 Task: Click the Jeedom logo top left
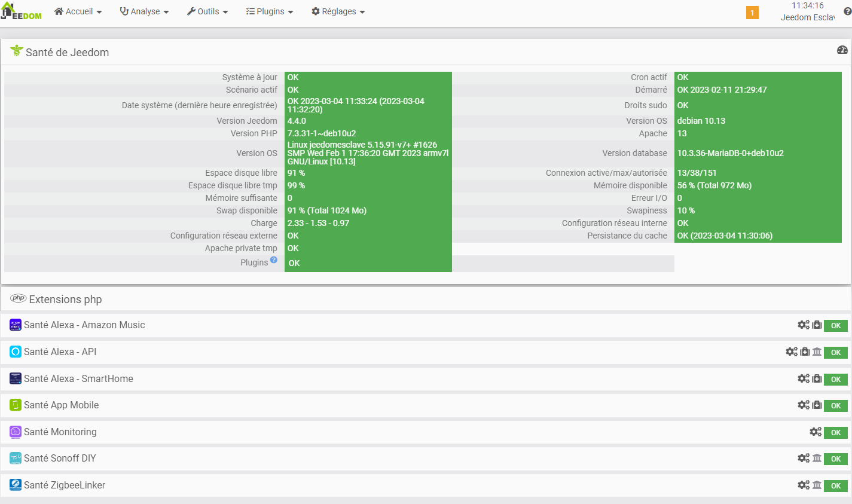pyautogui.click(x=21, y=11)
